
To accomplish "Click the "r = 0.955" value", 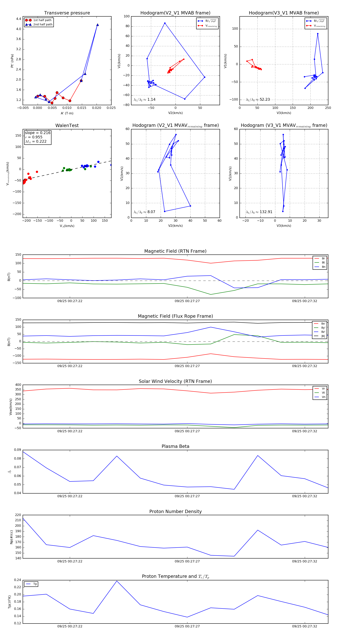I will (x=34, y=137).
